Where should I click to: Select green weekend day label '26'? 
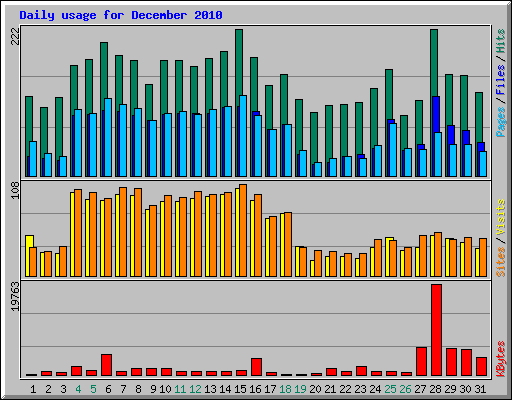pos(405,389)
